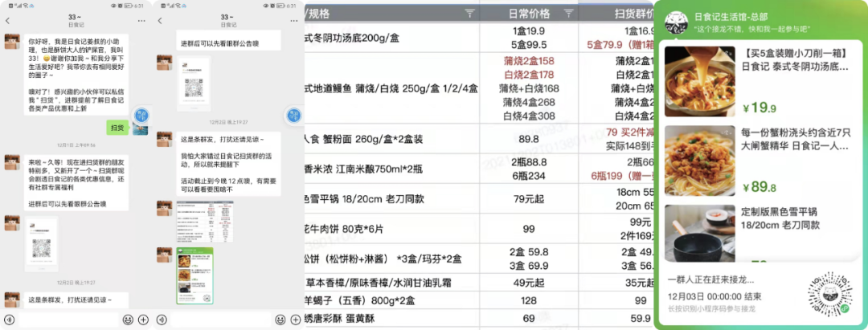
Task: Tap mini-program QR code on green card
Action: click(829, 294)
